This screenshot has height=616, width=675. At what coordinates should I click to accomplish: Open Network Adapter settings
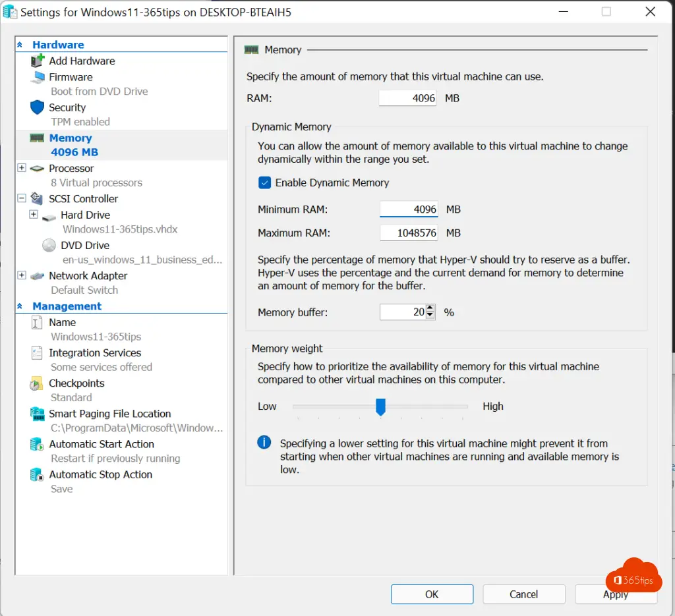coord(88,276)
